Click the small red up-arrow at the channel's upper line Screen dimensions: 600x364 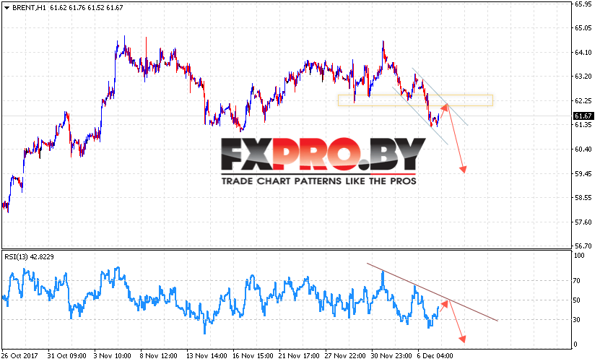[x=444, y=107]
